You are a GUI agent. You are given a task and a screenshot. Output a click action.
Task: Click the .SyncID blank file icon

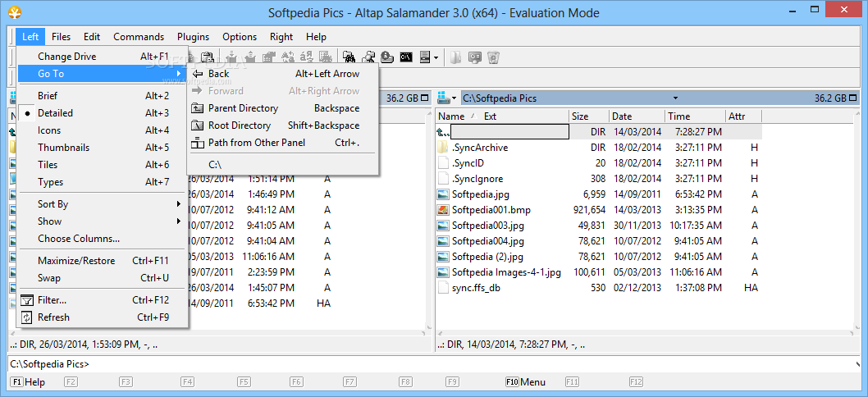(x=443, y=163)
